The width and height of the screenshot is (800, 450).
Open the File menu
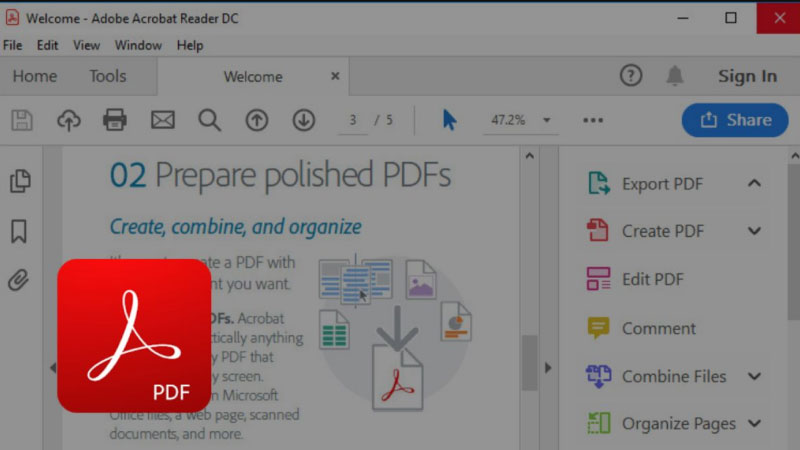(x=12, y=45)
